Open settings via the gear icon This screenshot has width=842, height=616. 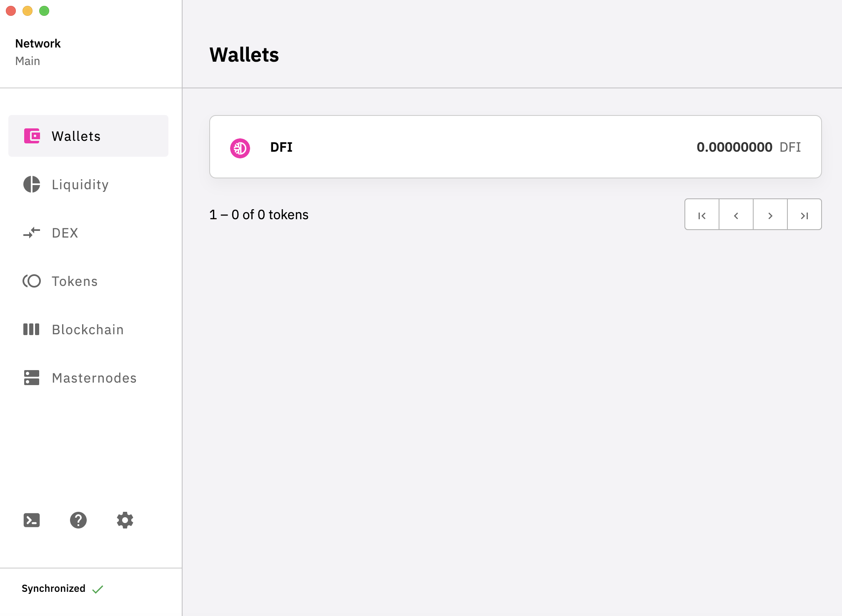point(125,520)
